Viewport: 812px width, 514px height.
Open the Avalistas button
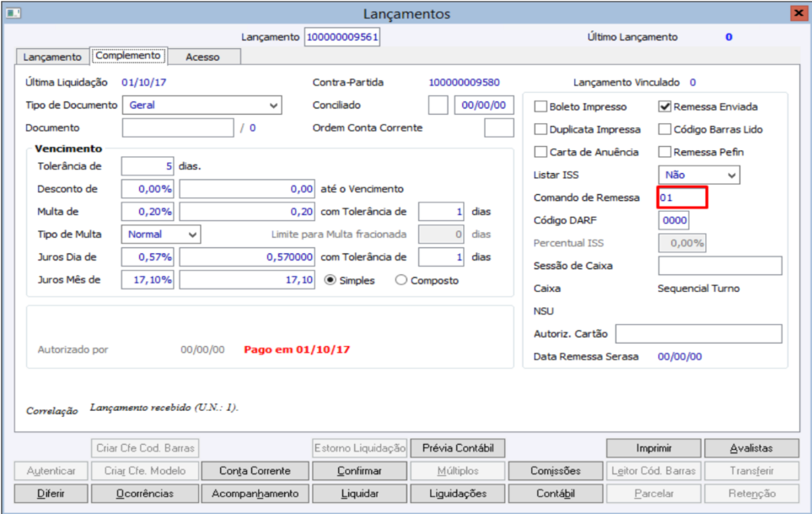(751, 448)
